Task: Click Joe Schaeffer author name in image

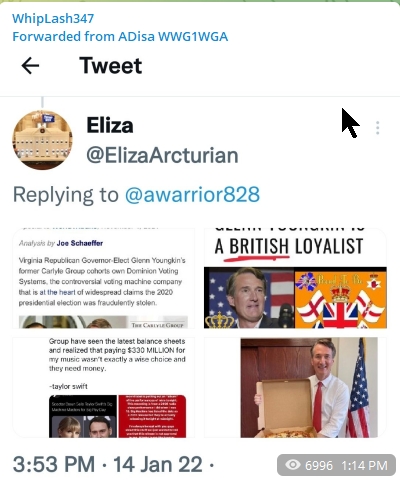Action: [x=80, y=243]
